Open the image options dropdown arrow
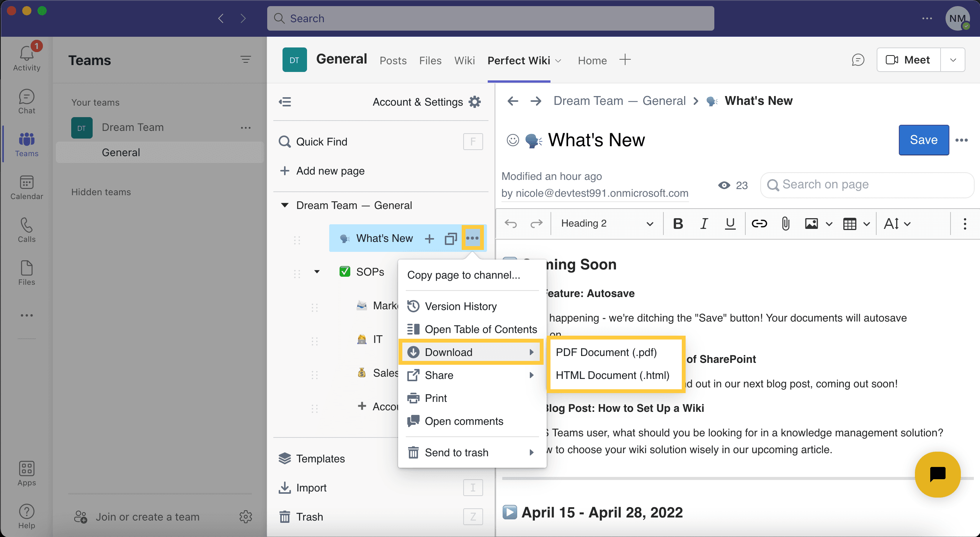 (829, 224)
